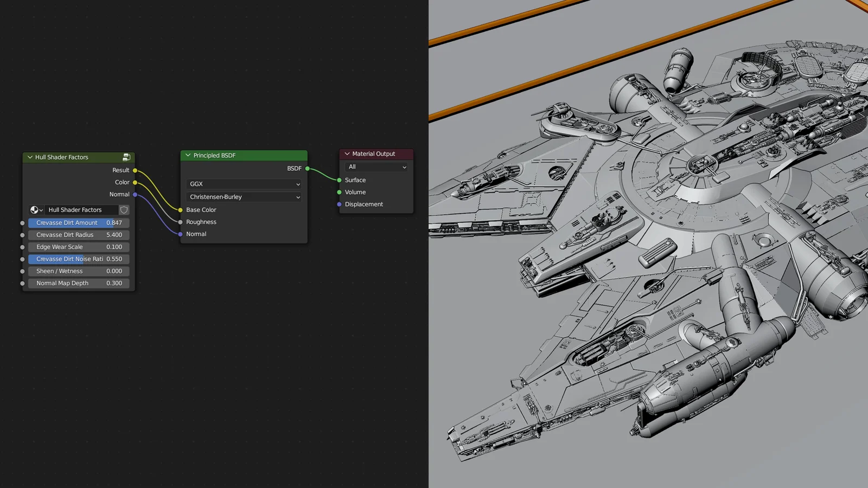Collapse the Material Output node

[347, 154]
